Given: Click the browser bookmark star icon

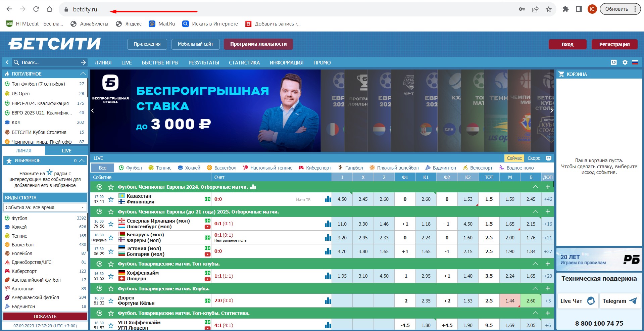Looking at the screenshot, I should [549, 9].
